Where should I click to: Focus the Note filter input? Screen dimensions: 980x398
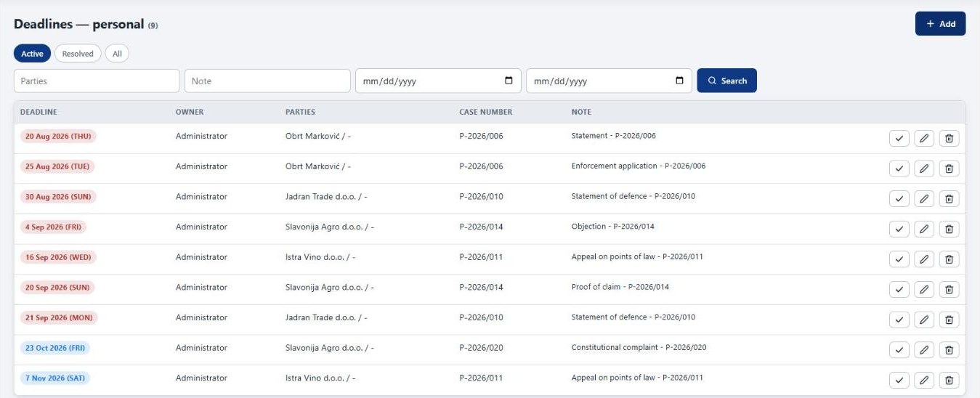pyautogui.click(x=267, y=81)
